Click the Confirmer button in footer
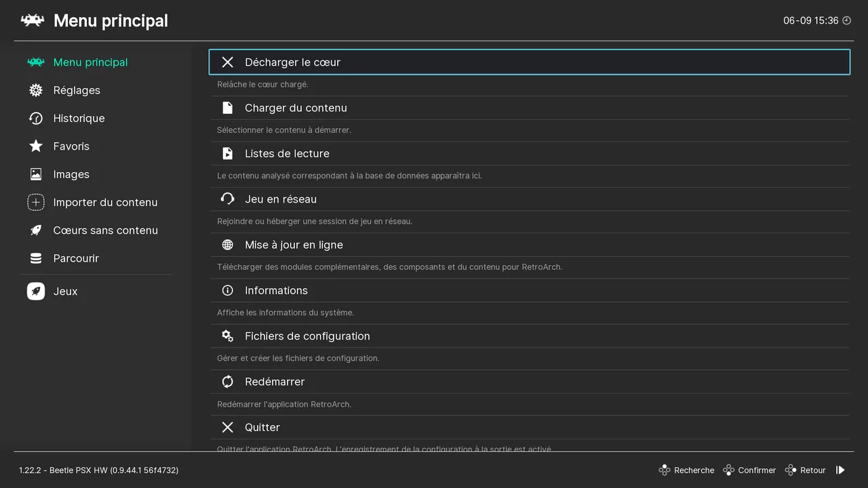This screenshot has width=868, height=488. pos(749,470)
